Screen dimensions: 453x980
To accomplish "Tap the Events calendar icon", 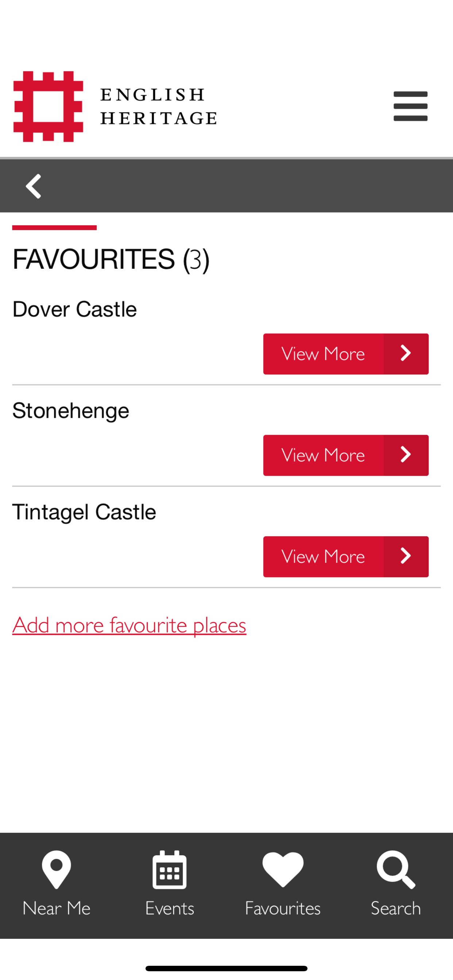I will [x=169, y=869].
